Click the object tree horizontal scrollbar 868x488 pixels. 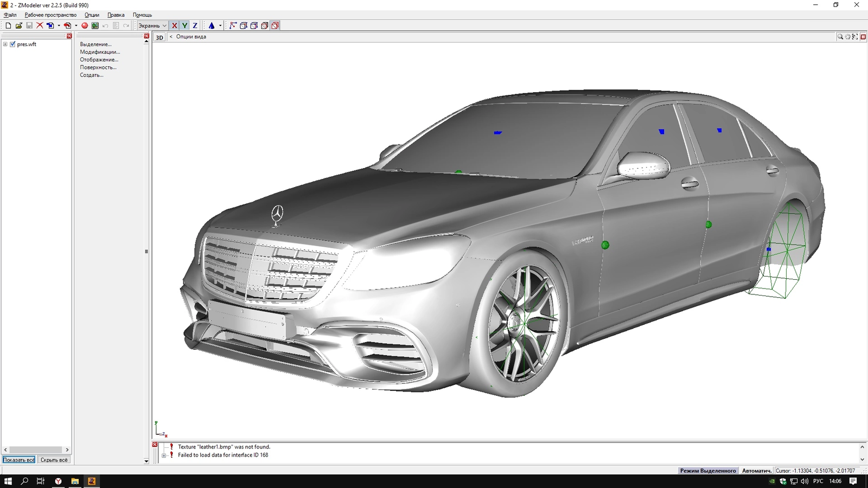36,450
